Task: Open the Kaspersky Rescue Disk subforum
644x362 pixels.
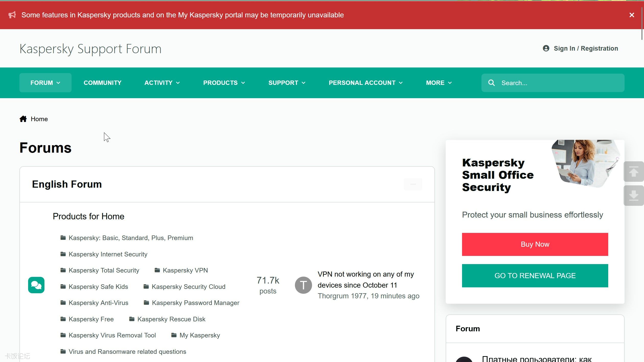Action: (x=171, y=319)
